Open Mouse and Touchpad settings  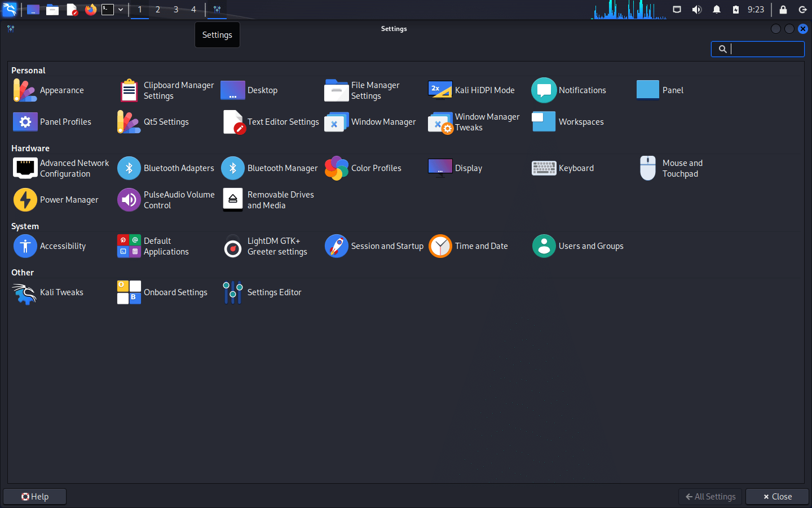click(x=670, y=168)
